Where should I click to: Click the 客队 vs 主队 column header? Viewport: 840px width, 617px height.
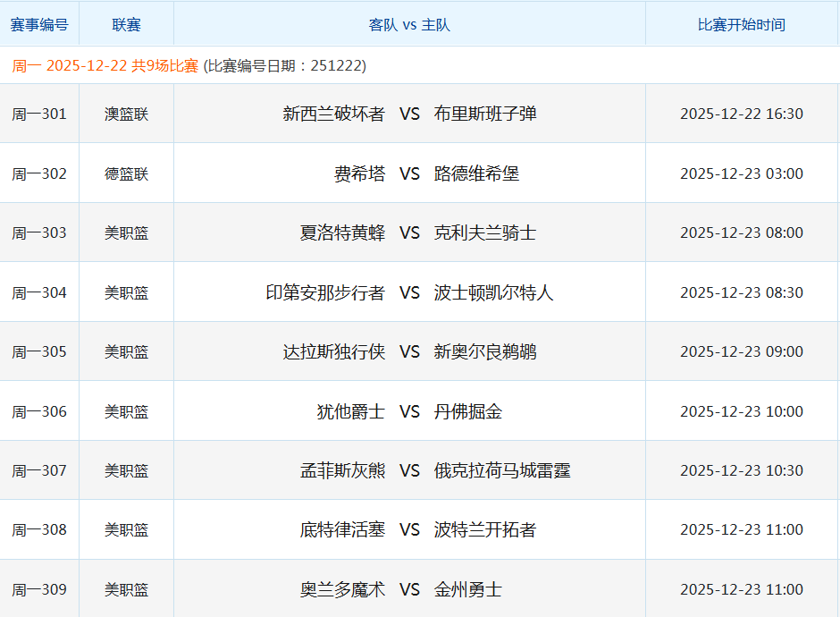(410, 24)
